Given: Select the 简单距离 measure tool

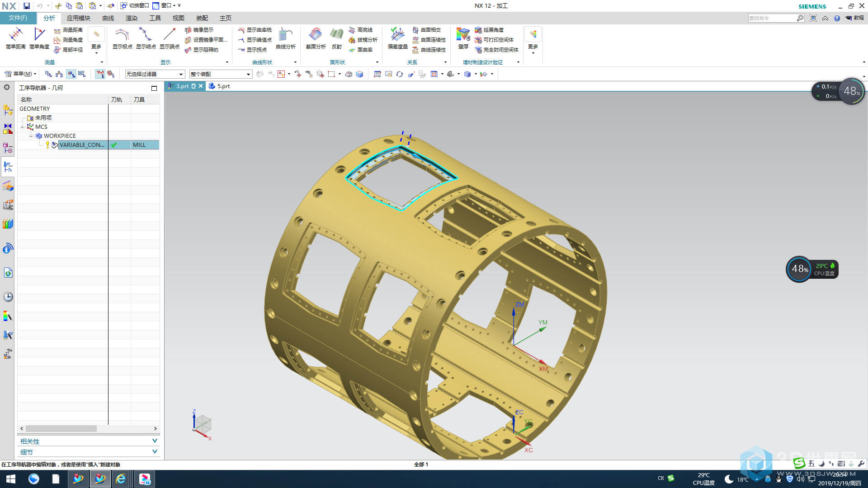Looking at the screenshot, I should [15, 38].
